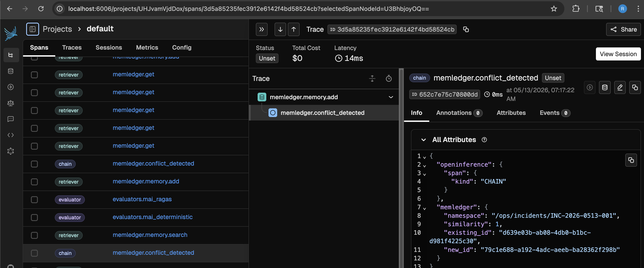644x268 pixels.
Task: Copy All Attributes JSON
Action: click(631, 160)
